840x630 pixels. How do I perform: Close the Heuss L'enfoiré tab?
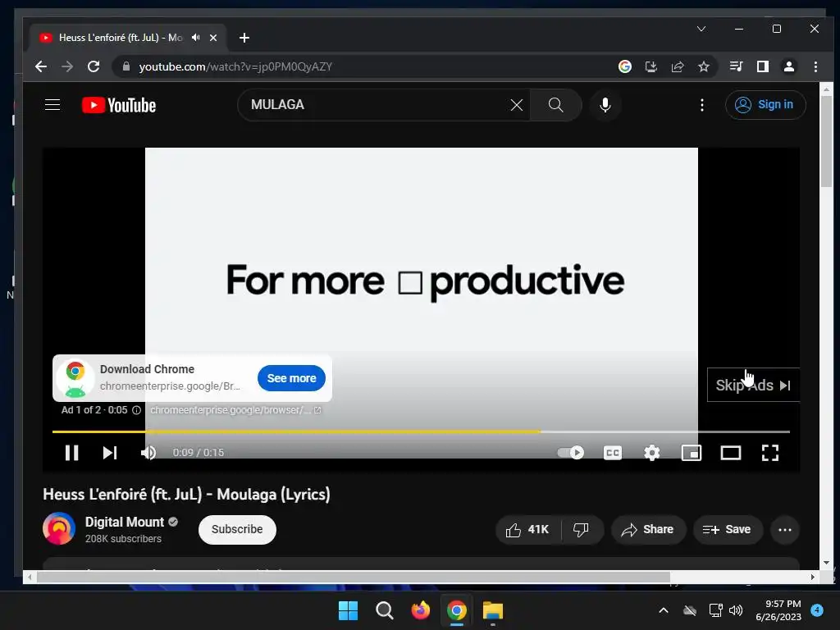pos(213,38)
